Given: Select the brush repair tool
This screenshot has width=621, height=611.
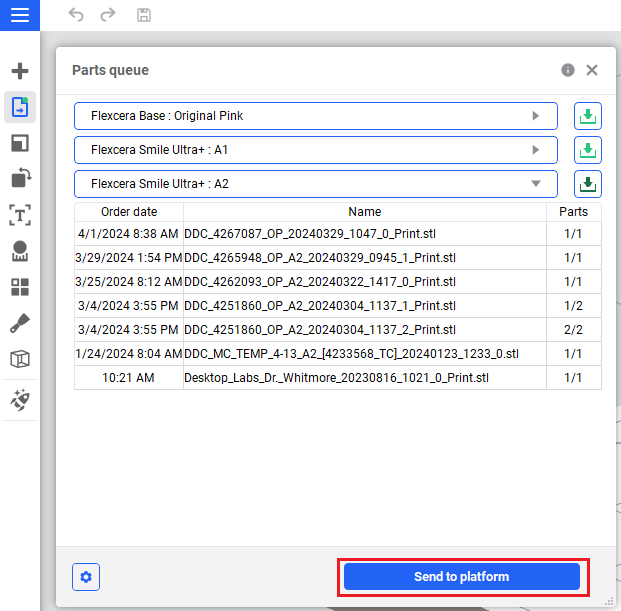Looking at the screenshot, I should click(x=20, y=323).
